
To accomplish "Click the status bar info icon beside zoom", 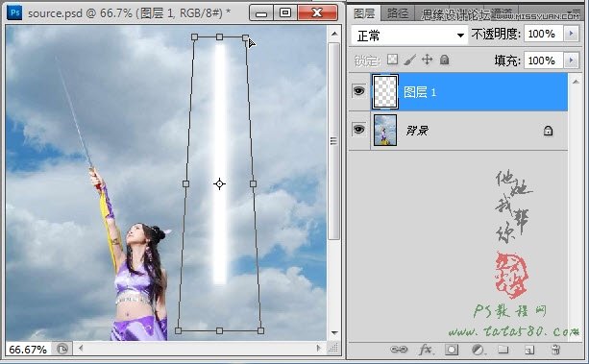I will 62,349.
